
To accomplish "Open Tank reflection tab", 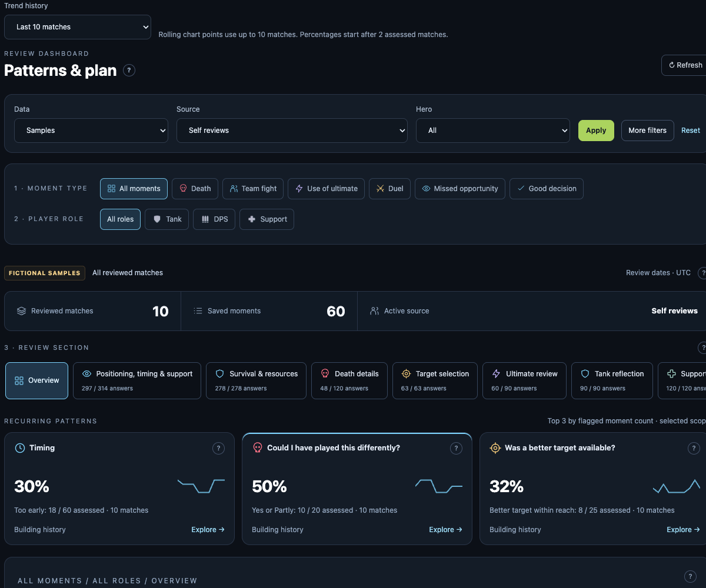I will pos(612,380).
